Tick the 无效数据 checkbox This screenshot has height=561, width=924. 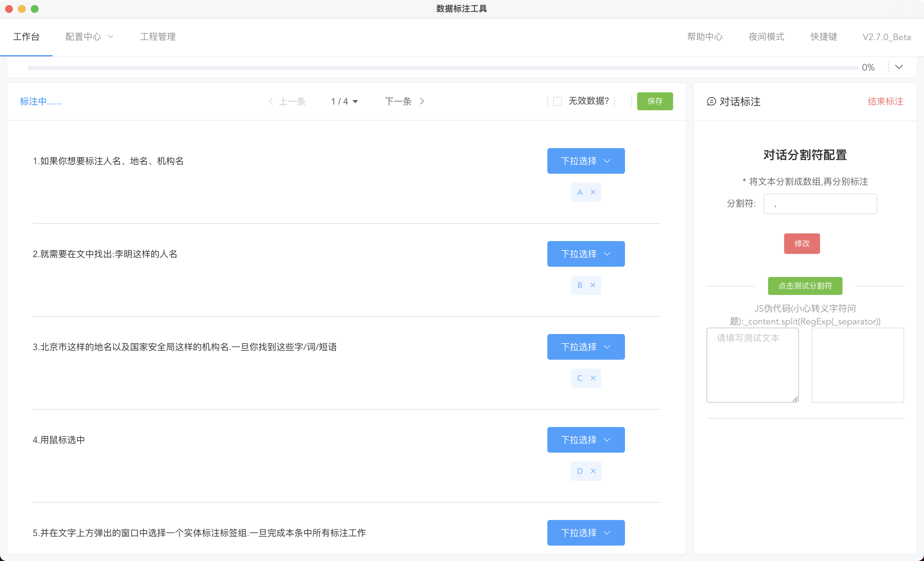(x=558, y=101)
